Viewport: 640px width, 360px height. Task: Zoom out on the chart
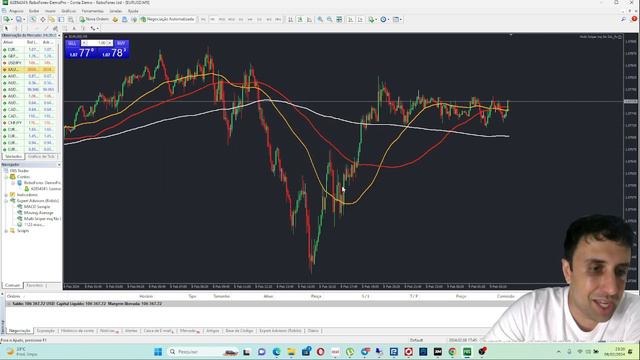pos(329,19)
